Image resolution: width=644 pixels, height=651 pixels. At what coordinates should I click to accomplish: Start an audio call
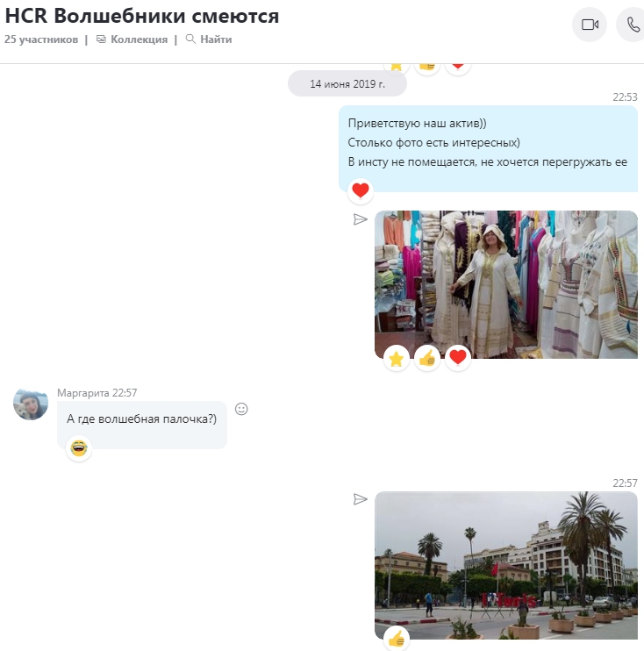(x=632, y=25)
